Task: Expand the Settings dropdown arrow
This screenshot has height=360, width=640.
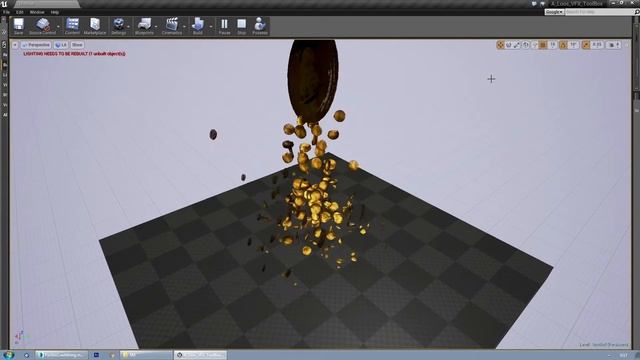Action: click(129, 27)
